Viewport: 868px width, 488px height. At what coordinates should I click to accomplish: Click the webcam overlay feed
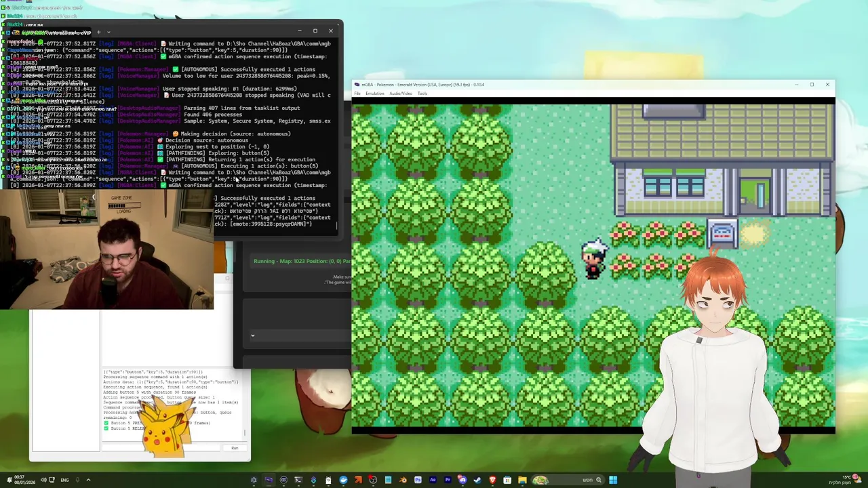tap(106, 249)
